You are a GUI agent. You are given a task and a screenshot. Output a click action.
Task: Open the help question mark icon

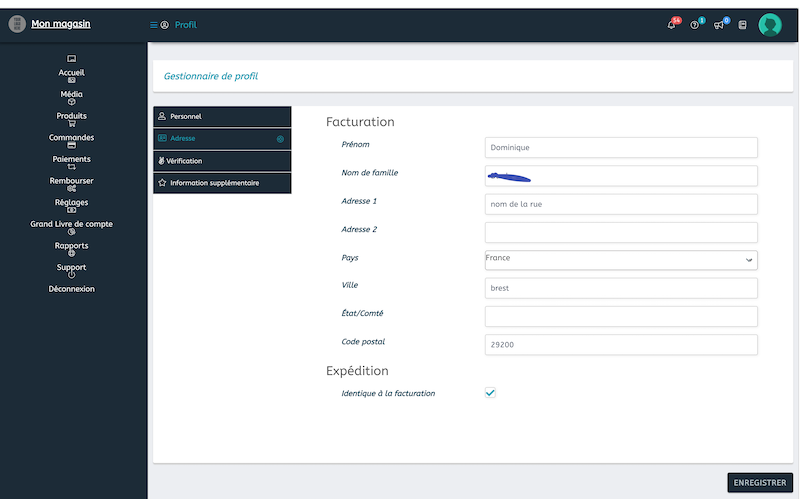(694, 25)
